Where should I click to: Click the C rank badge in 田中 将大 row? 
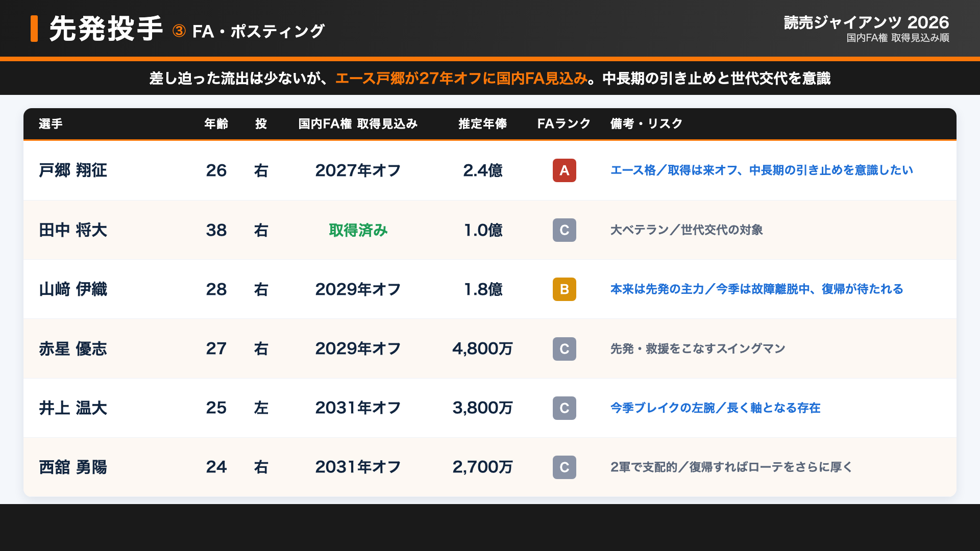click(564, 230)
